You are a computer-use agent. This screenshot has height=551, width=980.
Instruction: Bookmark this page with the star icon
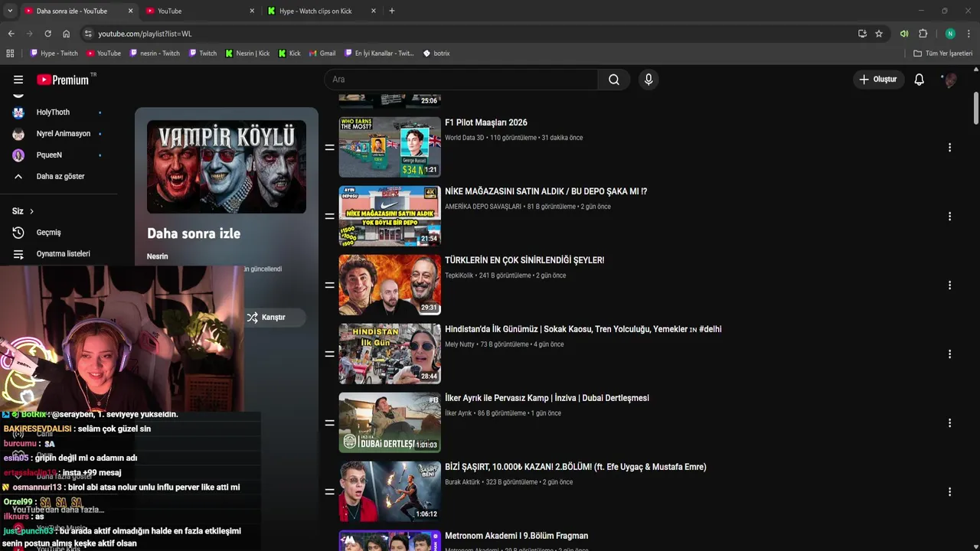(879, 34)
